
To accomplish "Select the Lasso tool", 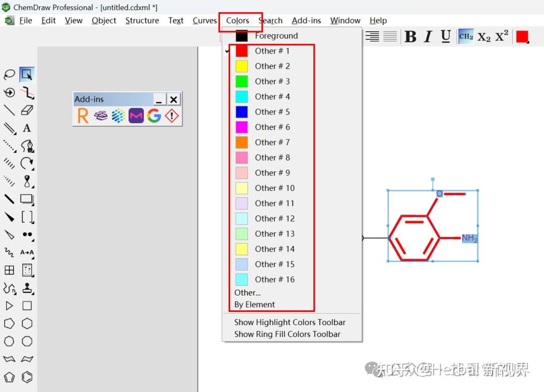I will pyautogui.click(x=9, y=74).
